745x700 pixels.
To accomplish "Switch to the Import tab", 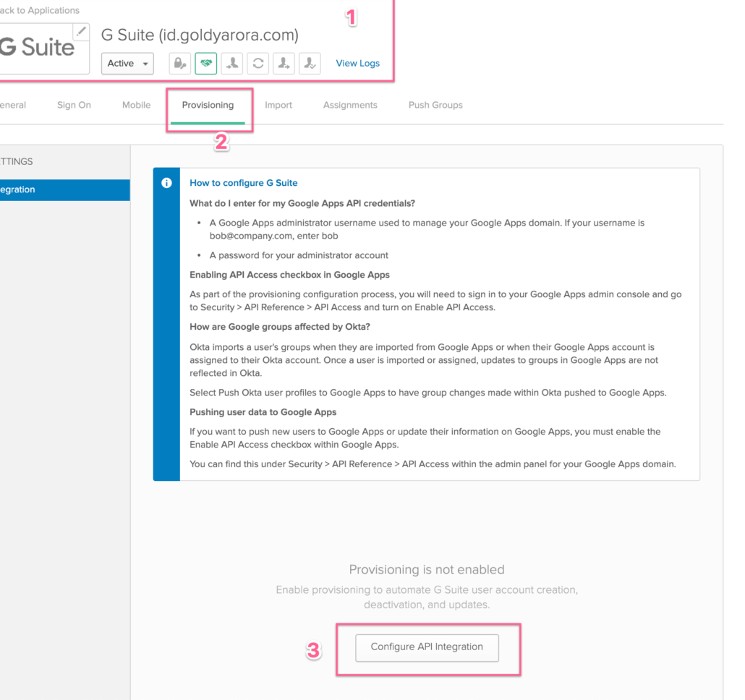I will 278,105.
